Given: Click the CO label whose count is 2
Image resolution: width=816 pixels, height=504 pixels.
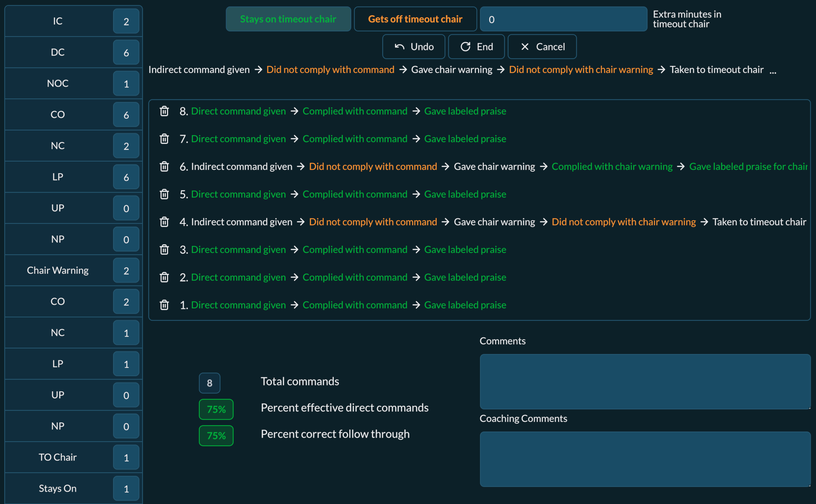Looking at the screenshot, I should (58, 301).
